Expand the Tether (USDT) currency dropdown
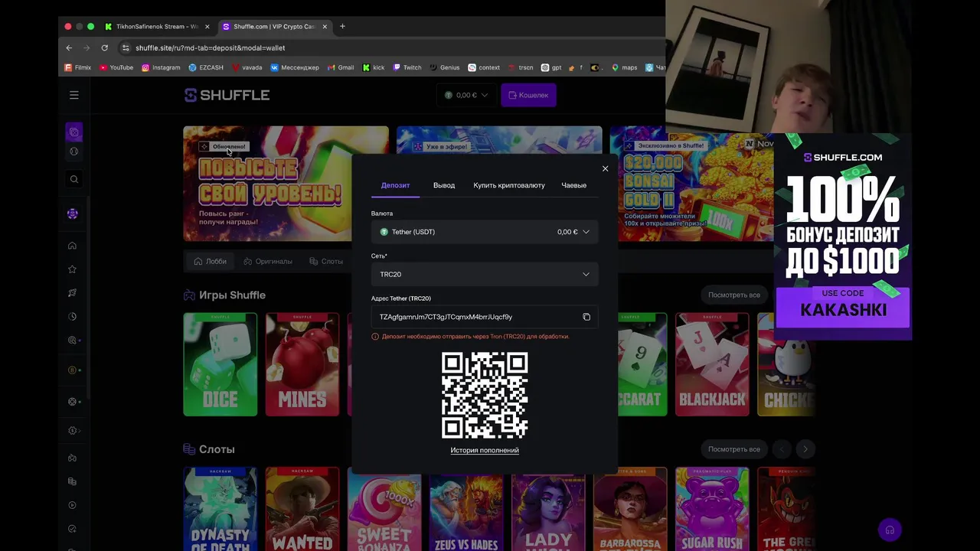Image resolution: width=980 pixels, height=551 pixels. [x=485, y=232]
